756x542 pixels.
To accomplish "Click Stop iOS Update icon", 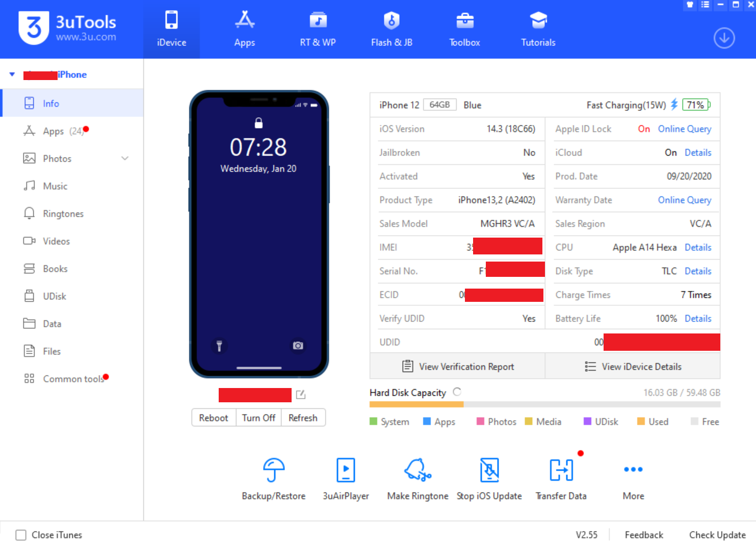I will point(489,470).
